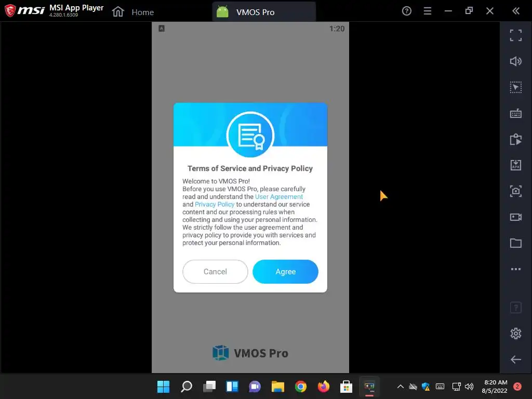Open the Privacy Policy link

pos(215,204)
